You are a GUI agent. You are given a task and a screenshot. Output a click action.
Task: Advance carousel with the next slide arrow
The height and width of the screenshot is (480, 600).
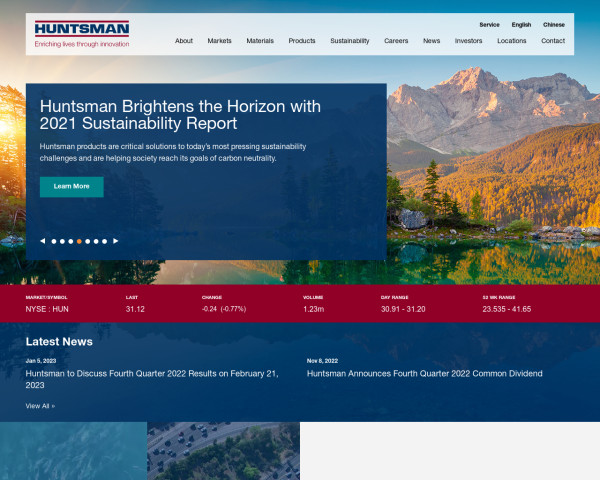[116, 241]
